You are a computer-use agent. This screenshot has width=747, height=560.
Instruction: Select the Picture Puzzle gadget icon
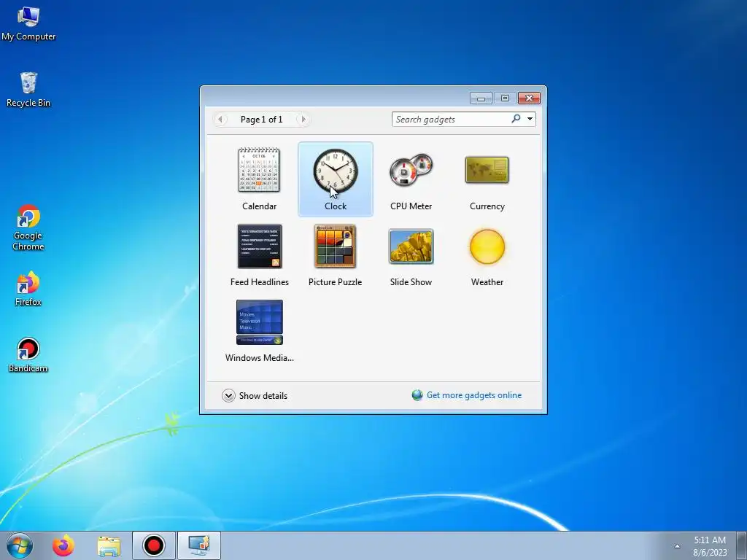click(335, 246)
